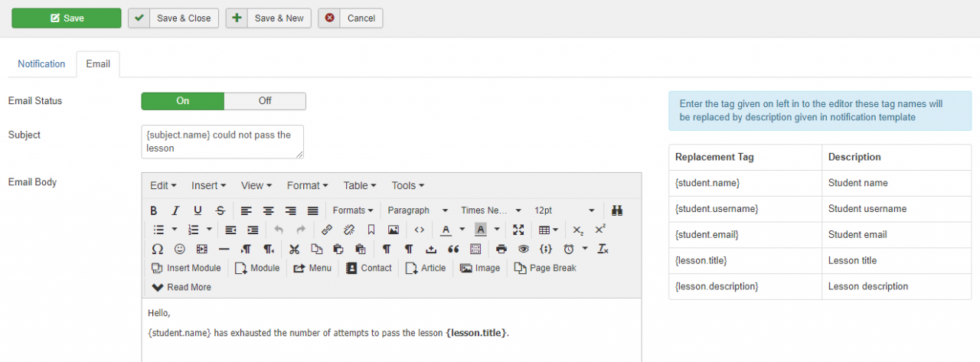Open the Times New Roman font family dropdown
The height and width of the screenshot is (362, 980).
[x=491, y=210]
